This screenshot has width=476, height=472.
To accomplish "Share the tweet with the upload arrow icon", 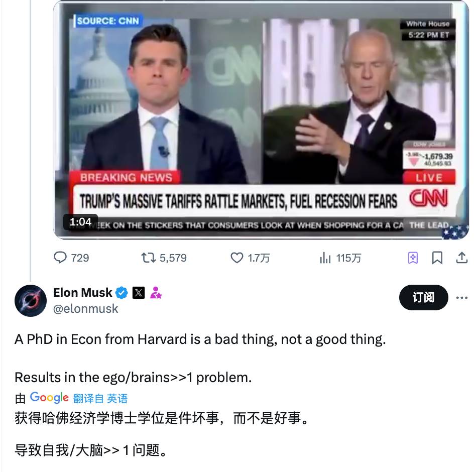I will [x=461, y=258].
